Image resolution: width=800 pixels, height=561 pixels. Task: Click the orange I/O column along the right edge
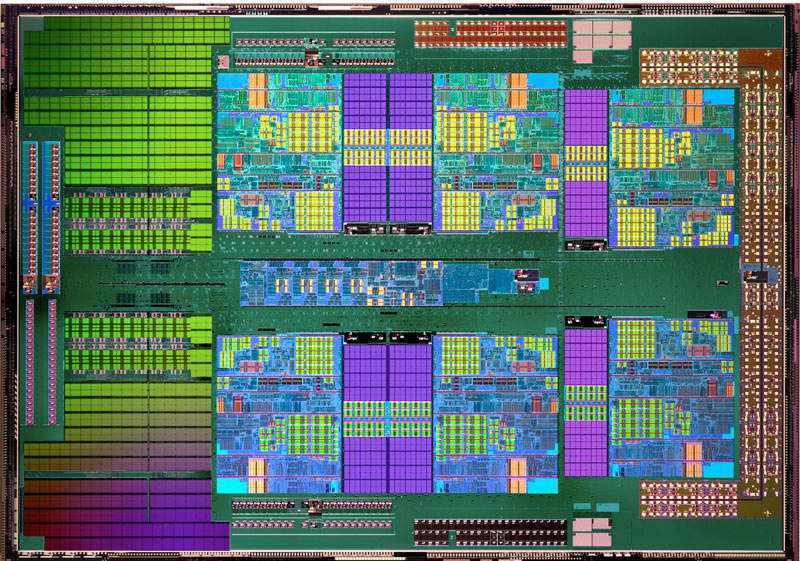(x=760, y=283)
